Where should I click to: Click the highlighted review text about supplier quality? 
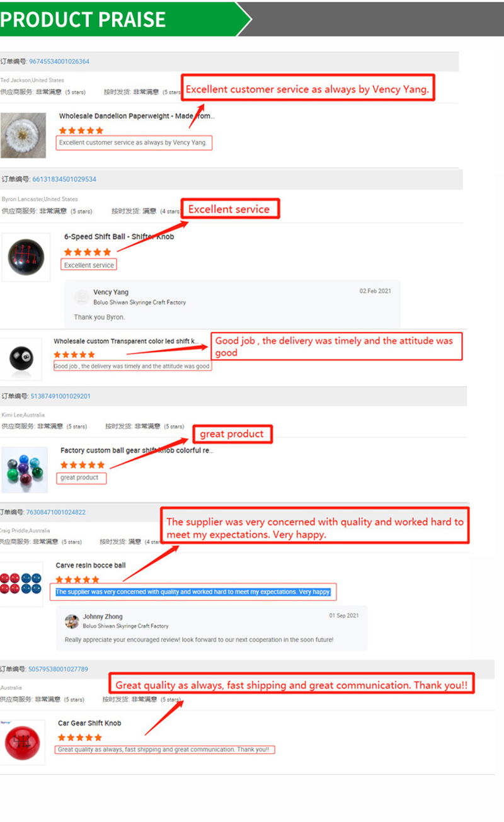click(193, 592)
